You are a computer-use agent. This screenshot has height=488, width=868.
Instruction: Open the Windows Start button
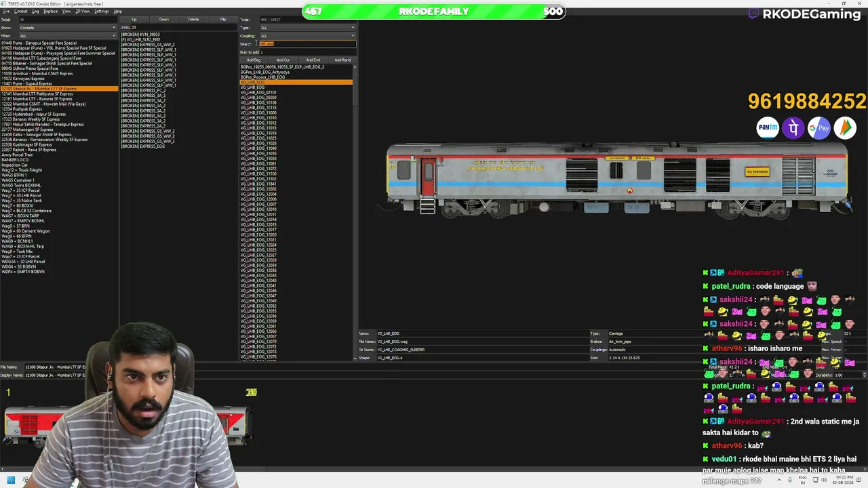tap(11, 481)
